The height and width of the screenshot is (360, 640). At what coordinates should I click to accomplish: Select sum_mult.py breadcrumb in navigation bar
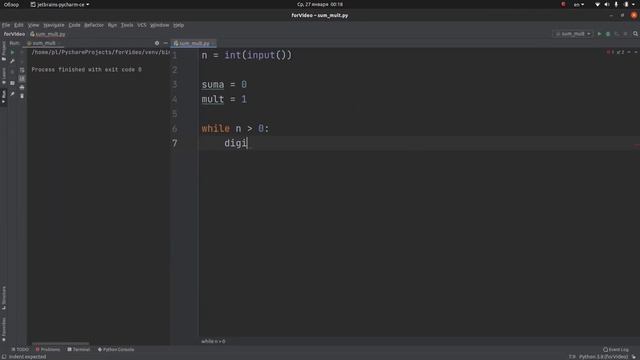tap(48, 34)
